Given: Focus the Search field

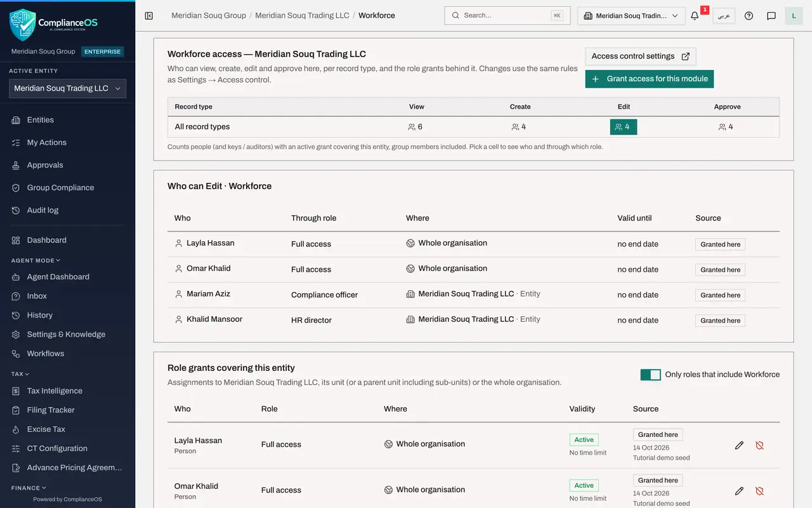Looking at the screenshot, I should pyautogui.click(x=507, y=16).
